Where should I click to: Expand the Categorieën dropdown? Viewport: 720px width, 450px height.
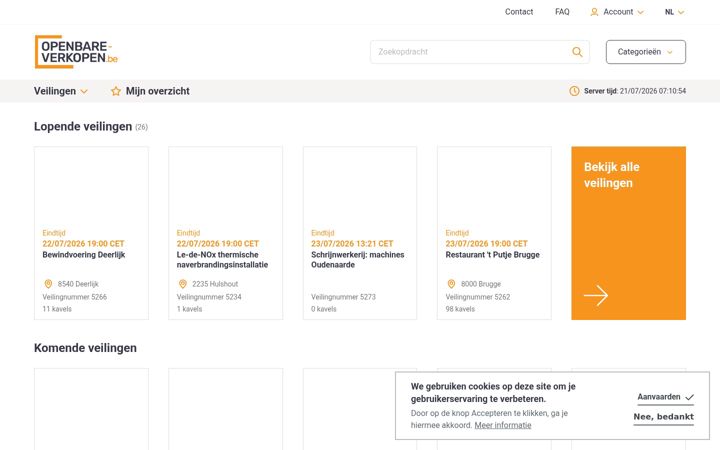point(646,52)
